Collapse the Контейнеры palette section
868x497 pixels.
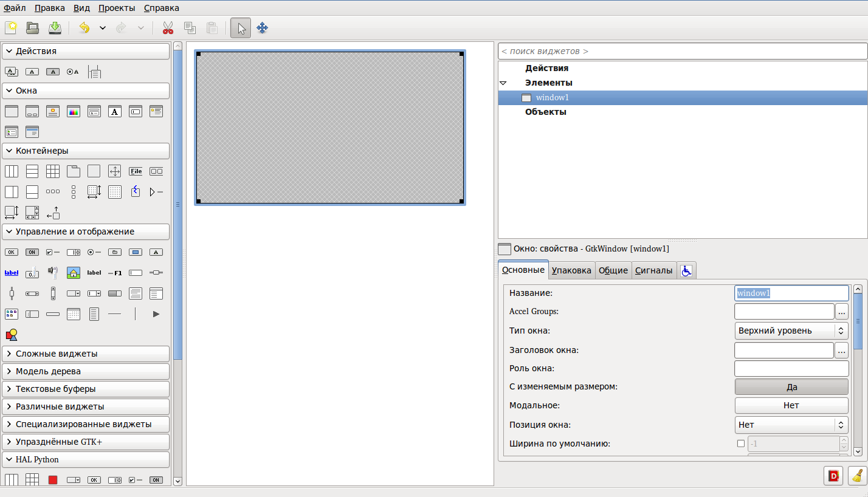click(86, 151)
